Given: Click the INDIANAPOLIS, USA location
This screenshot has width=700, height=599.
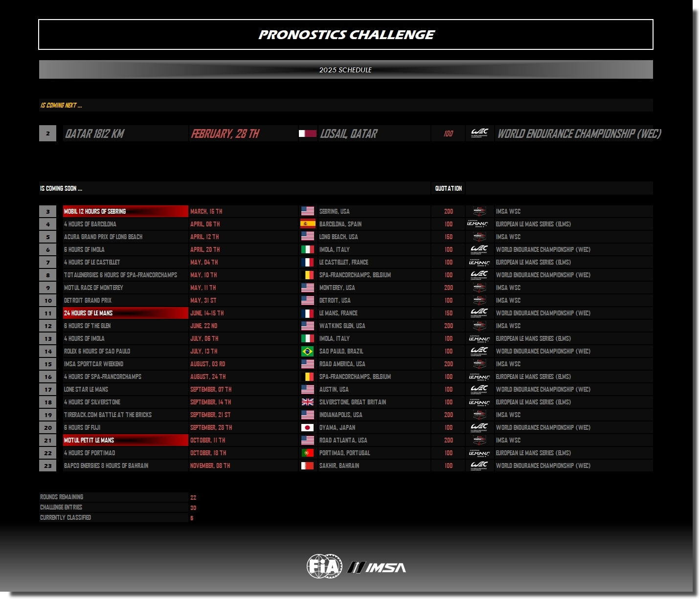Looking at the screenshot, I should [x=341, y=415].
